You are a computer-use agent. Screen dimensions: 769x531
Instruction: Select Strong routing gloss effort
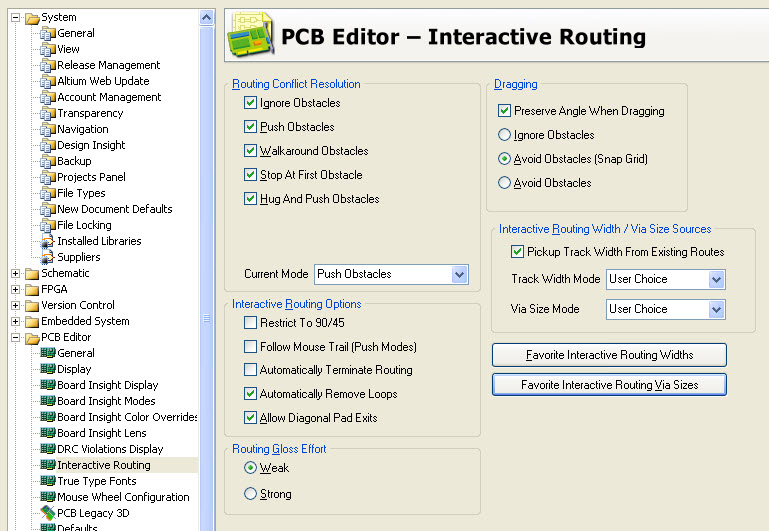coord(250,494)
